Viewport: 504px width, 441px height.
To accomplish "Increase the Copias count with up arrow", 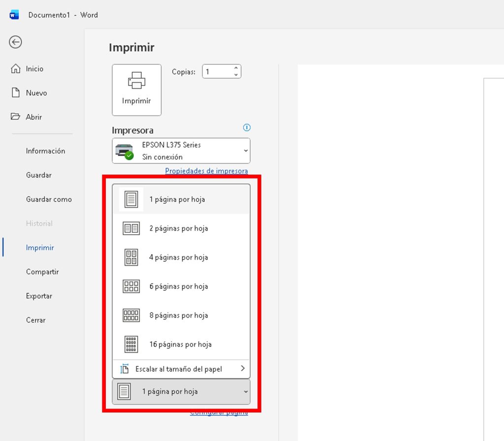I will pos(236,68).
